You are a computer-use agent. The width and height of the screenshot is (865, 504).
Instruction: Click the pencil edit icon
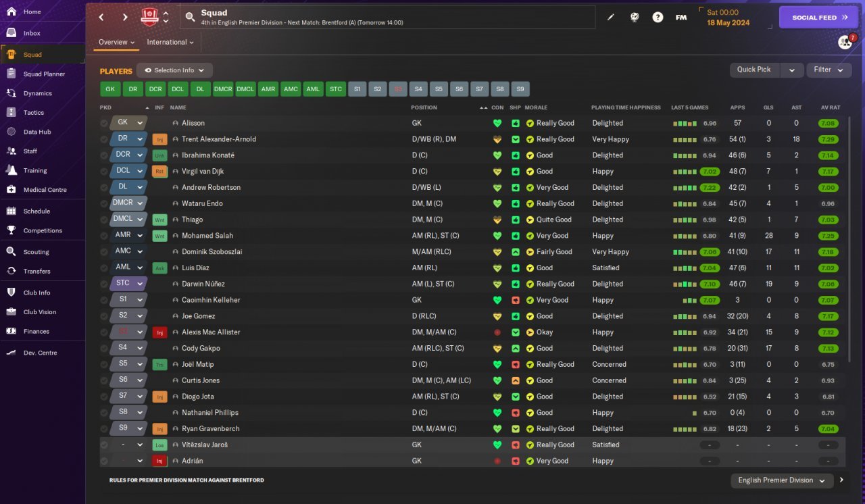[611, 18]
